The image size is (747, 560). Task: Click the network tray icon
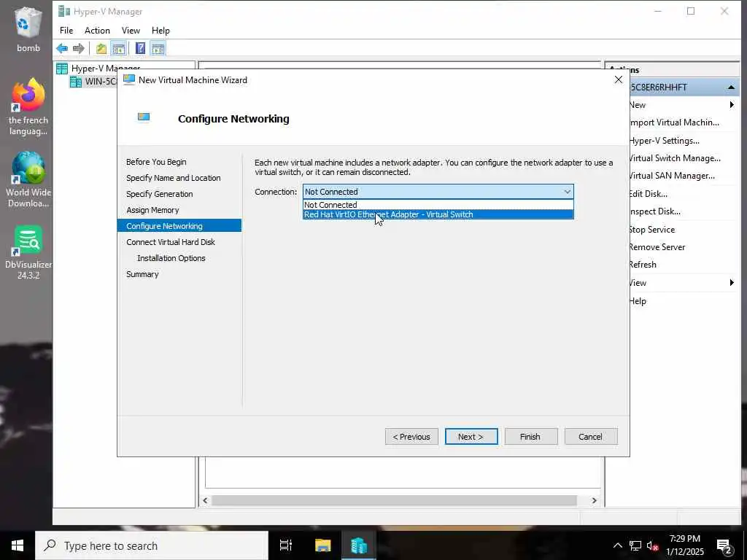(x=635, y=545)
